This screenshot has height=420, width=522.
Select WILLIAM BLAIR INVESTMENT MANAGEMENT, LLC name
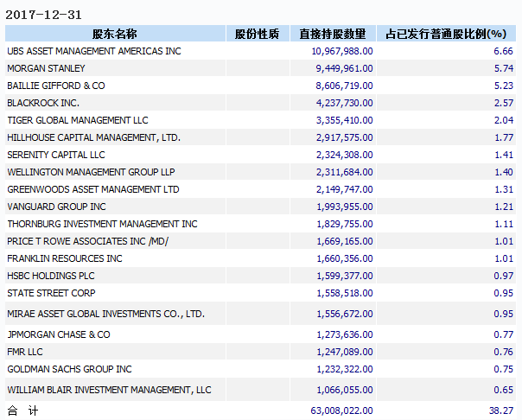tap(109, 390)
